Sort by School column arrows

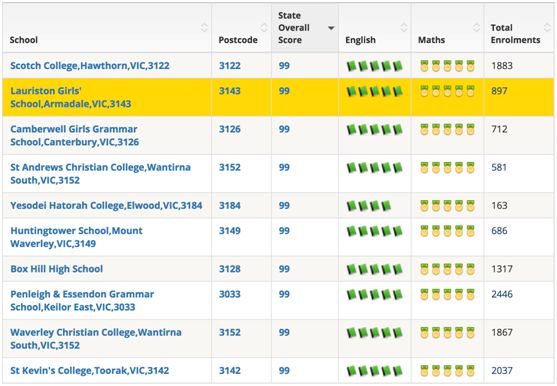tap(204, 27)
